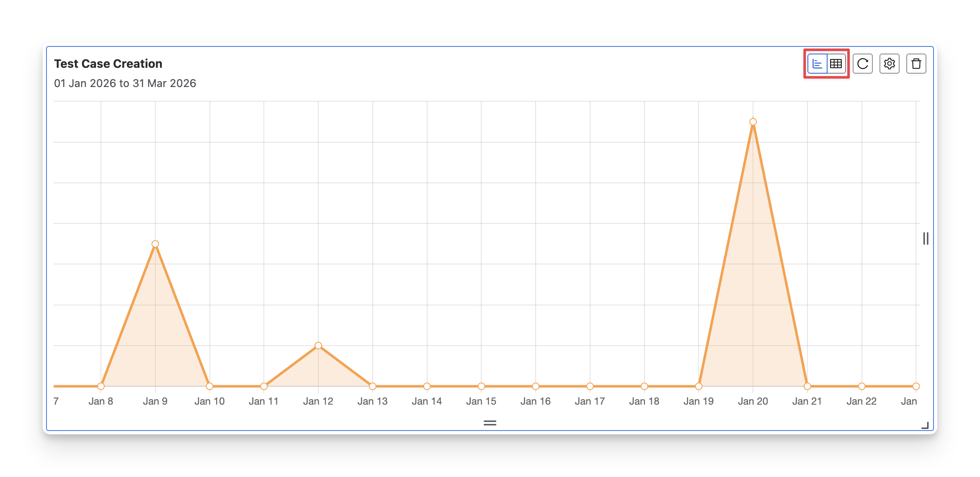The width and height of the screenshot is (980, 477).
Task: Switch to table view
Action: 836,64
